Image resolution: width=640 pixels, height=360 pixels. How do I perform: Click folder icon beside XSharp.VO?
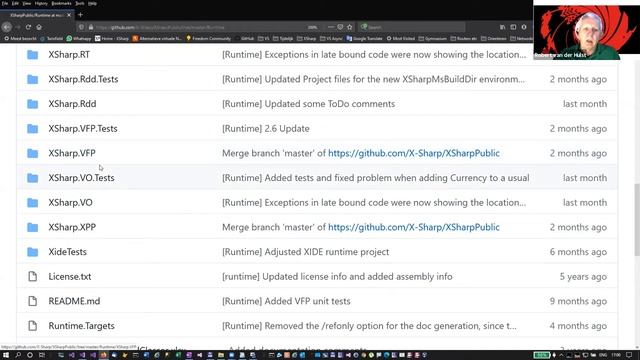click(33, 203)
